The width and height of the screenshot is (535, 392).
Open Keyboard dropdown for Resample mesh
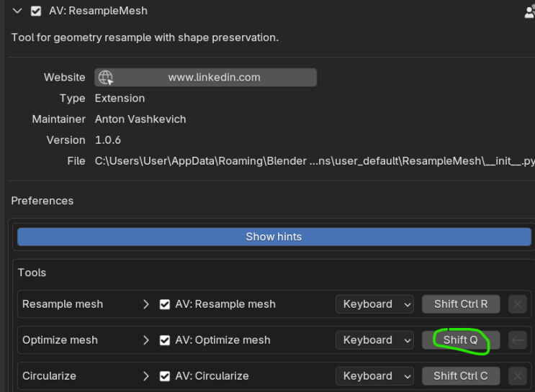(374, 304)
